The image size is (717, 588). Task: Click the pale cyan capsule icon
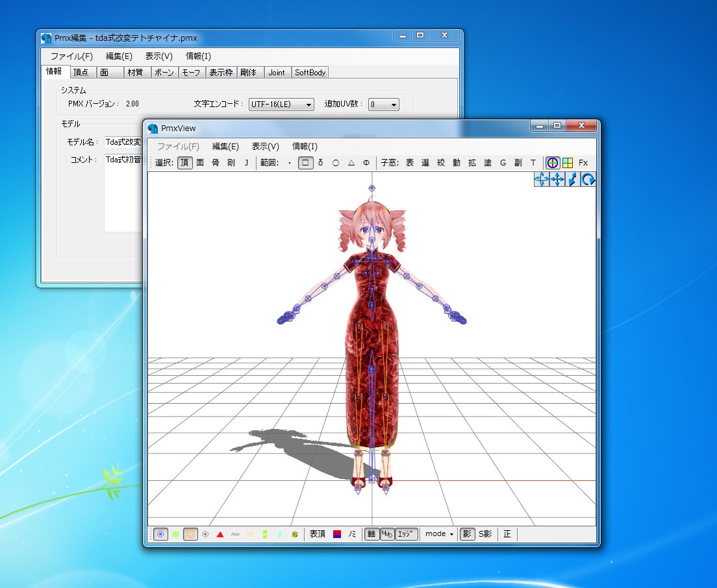(280, 533)
